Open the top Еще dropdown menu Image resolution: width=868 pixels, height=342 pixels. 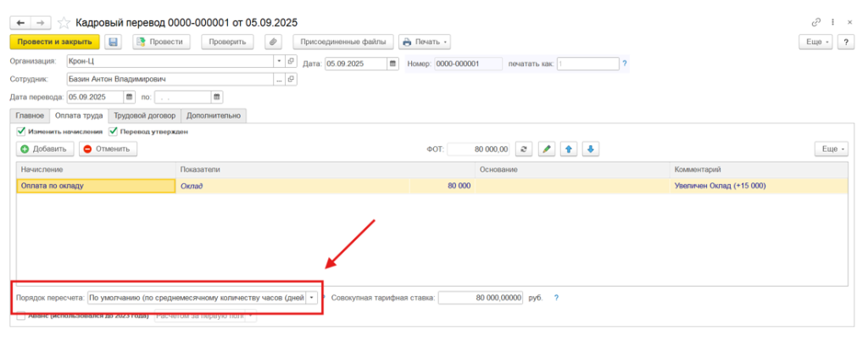click(817, 42)
